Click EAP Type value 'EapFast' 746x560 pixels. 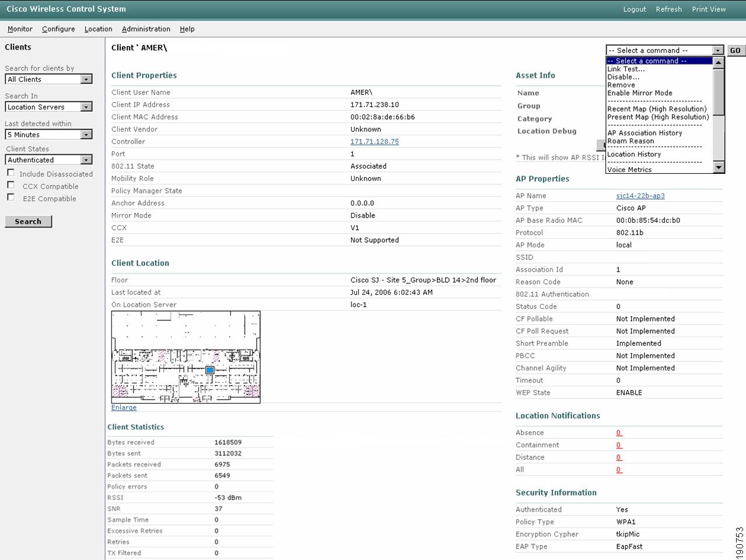pyautogui.click(x=629, y=547)
